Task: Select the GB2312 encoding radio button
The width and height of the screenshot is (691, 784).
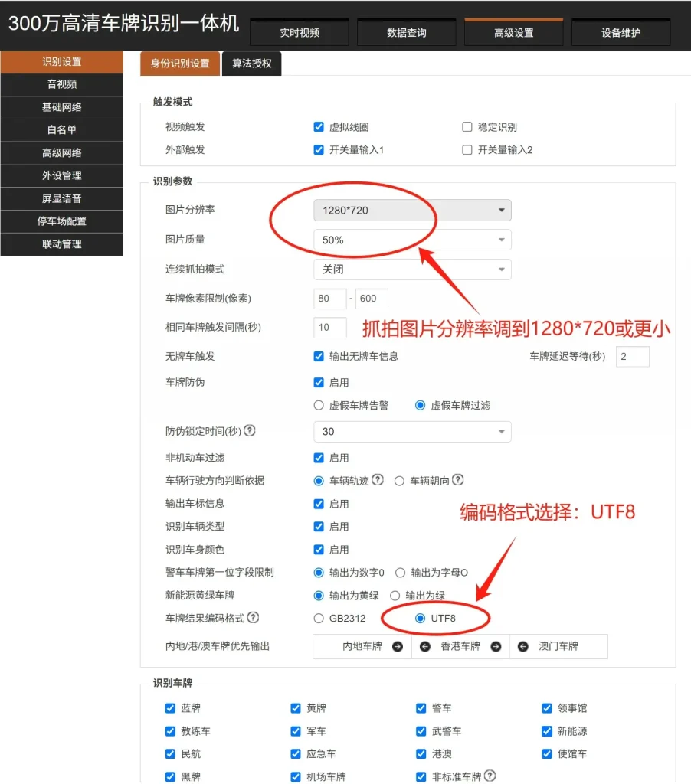Action: (x=321, y=618)
